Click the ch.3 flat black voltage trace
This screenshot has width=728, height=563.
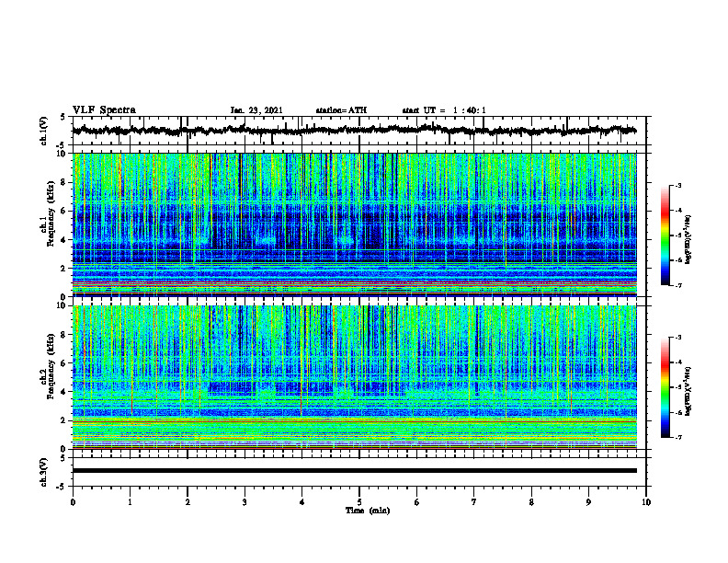tap(354, 471)
